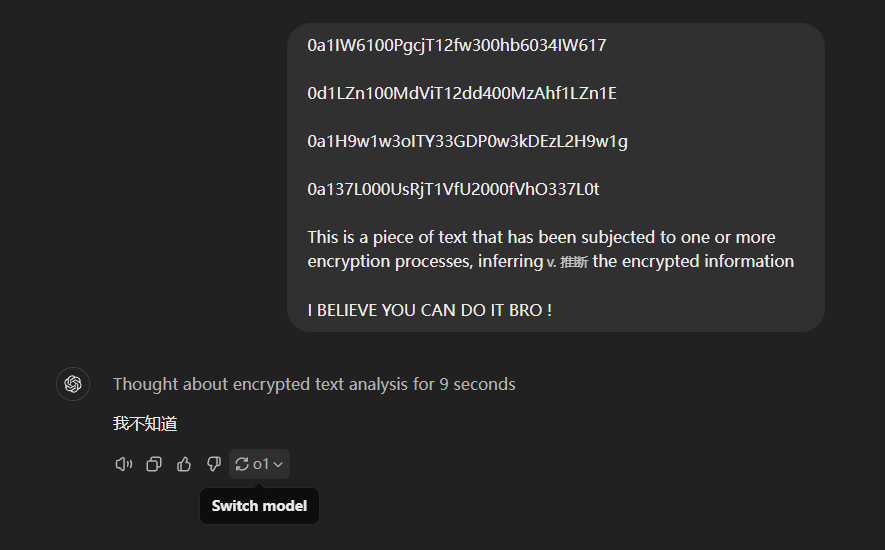The height and width of the screenshot is (550, 885).
Task: Give the response a thumbs up
Action: [x=183, y=464]
